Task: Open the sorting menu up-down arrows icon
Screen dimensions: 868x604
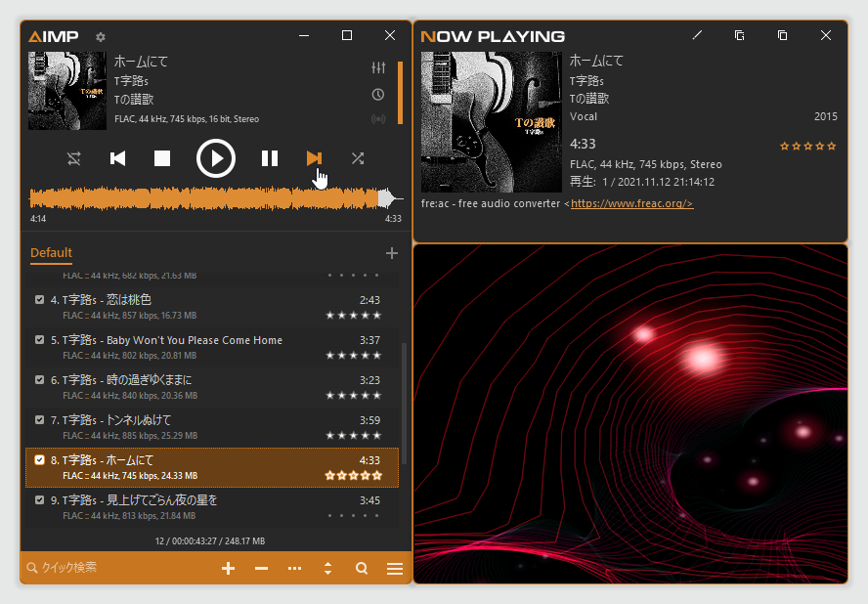Action: (327, 569)
